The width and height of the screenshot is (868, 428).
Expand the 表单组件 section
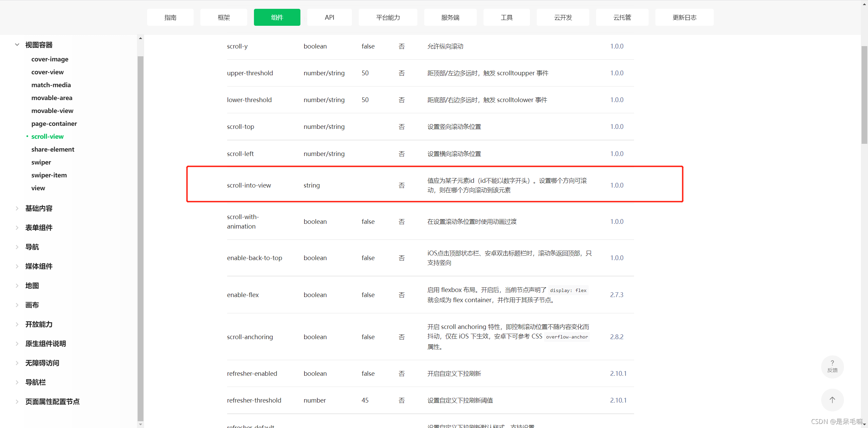[x=39, y=228]
